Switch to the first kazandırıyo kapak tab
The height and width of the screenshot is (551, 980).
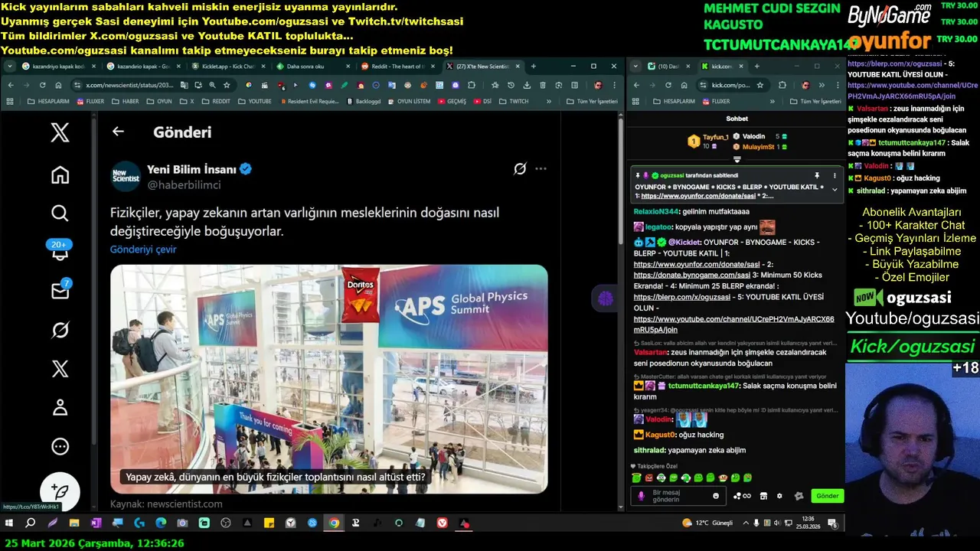pos(59,67)
